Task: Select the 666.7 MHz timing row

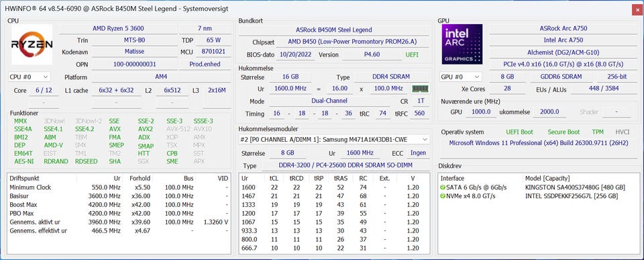Action: pos(334,248)
